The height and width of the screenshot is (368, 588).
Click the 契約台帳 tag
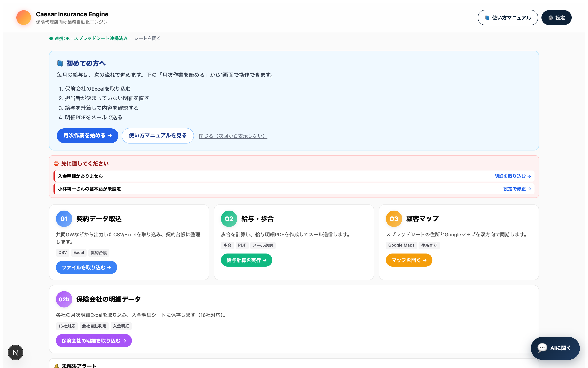pos(99,253)
